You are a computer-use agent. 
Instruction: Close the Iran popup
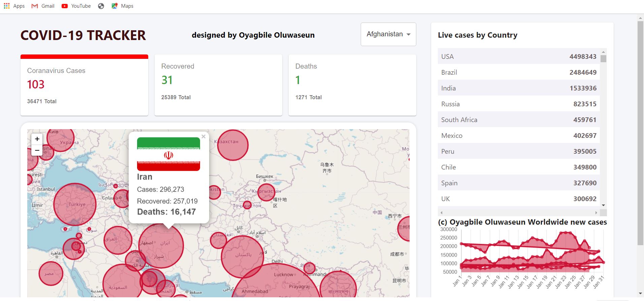(203, 137)
